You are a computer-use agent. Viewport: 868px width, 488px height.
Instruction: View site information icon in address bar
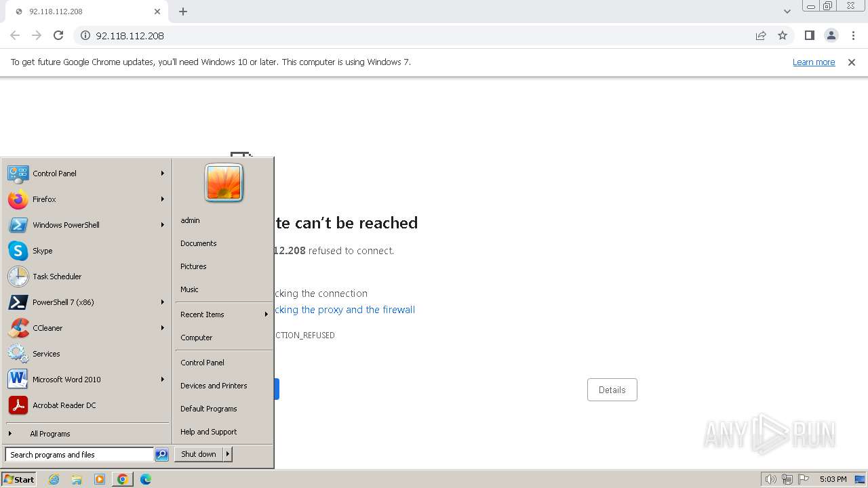click(x=85, y=35)
